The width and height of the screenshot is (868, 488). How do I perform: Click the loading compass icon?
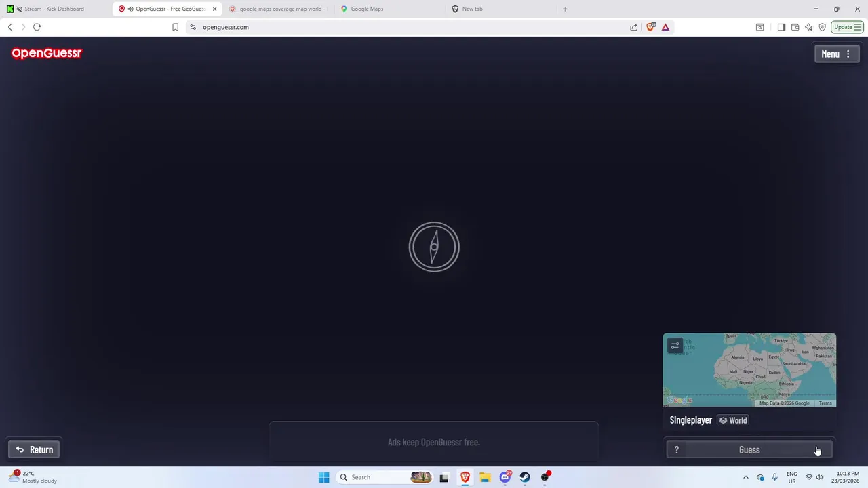point(434,247)
